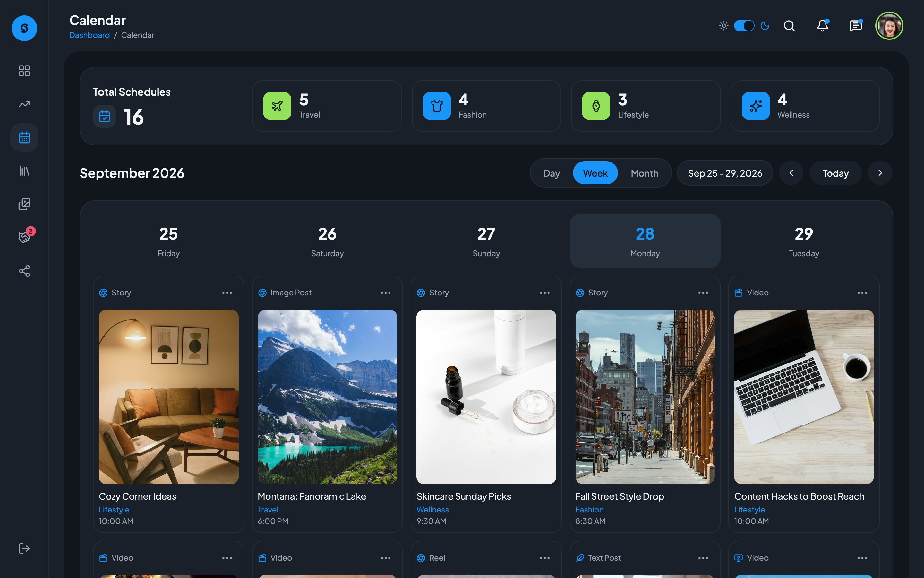Click the Text Post feather icon
Screen dimensions: 924x578
point(580,558)
